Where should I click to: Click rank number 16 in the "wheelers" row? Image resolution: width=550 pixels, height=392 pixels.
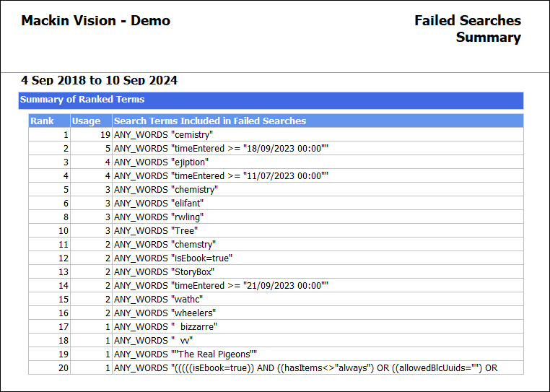pos(64,313)
